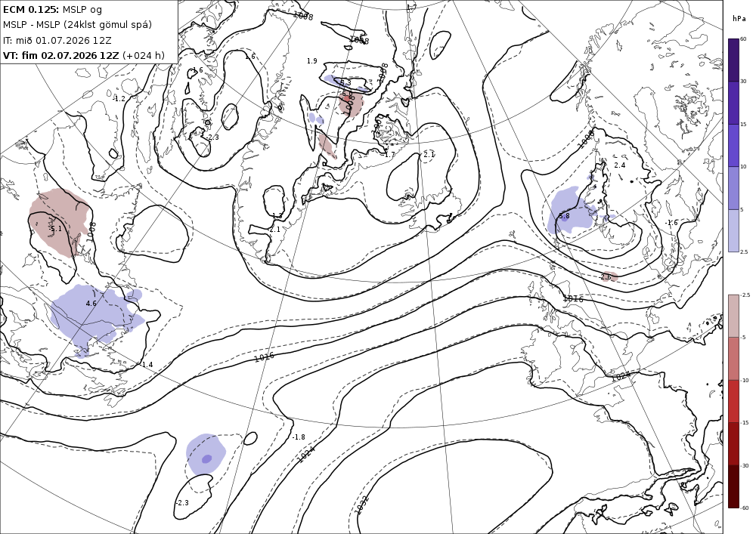Click the '-1.8' value on the map
The image size is (756, 534).
coord(299,437)
